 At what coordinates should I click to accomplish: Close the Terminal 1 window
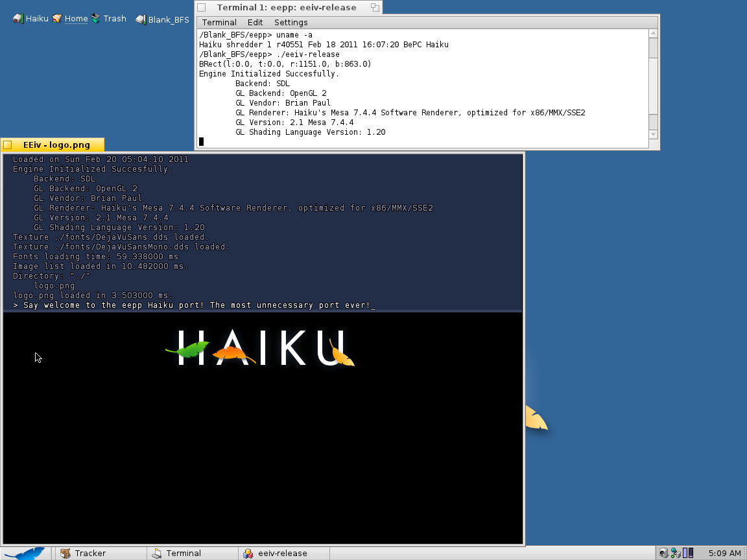click(x=202, y=7)
